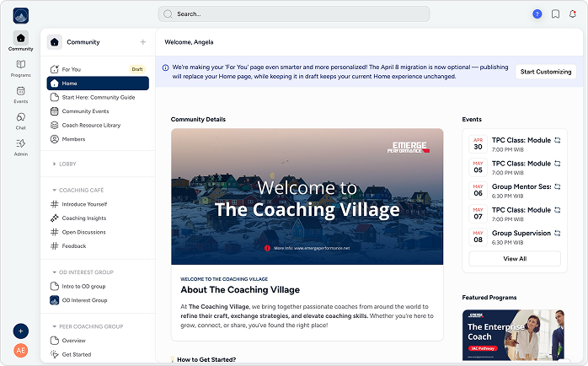Screen dimensions: 588x366
Task: Open TPC Class event on May 07
Action: pos(515,214)
